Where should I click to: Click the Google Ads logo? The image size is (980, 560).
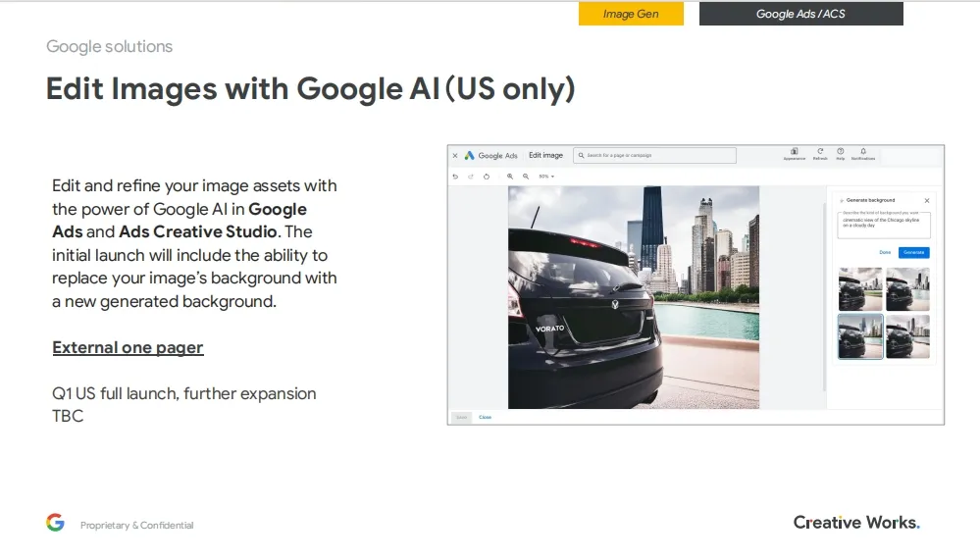tap(470, 155)
